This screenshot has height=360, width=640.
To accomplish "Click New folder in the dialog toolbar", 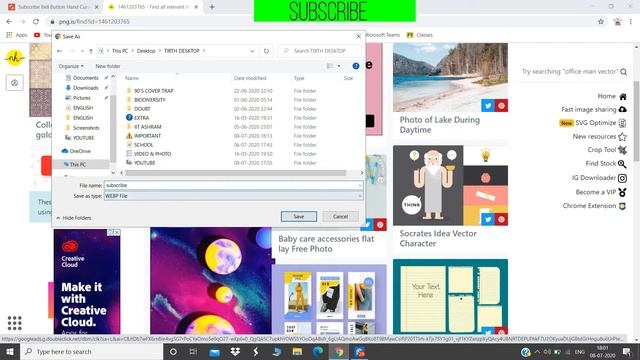I will tap(108, 66).
